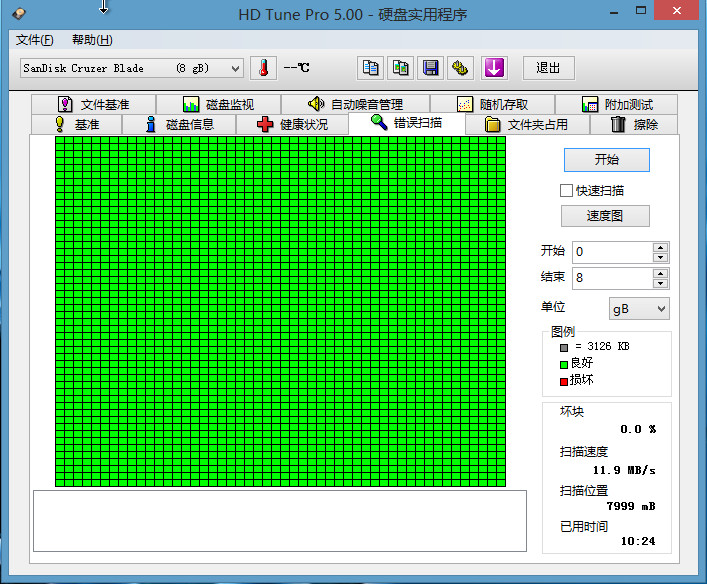Decrease the 结束 value with down arrow
The height and width of the screenshot is (584, 707).
click(x=660, y=283)
